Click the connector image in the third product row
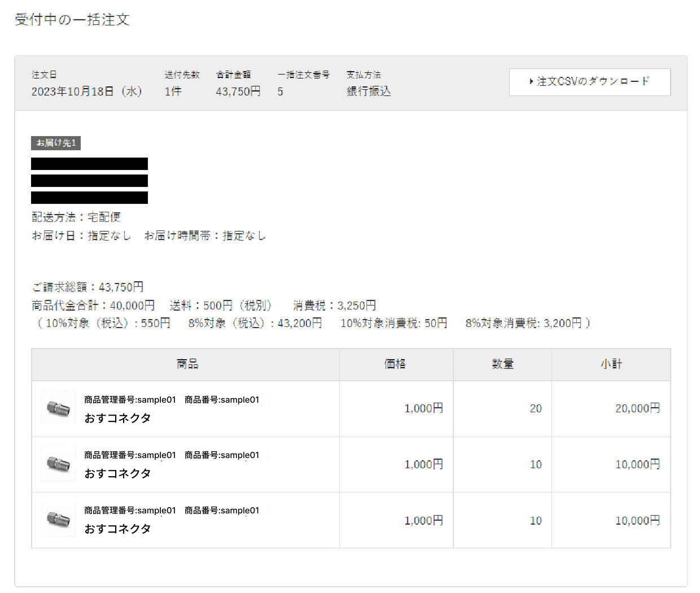This screenshot has width=700, height=593. [x=58, y=519]
